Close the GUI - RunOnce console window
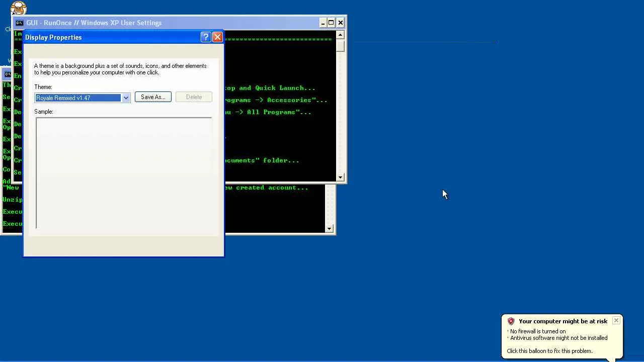Viewport: 644px width, 362px height. 341,23
